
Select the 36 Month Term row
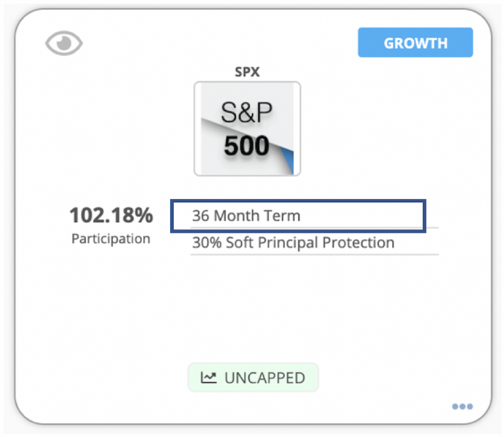[x=298, y=215]
